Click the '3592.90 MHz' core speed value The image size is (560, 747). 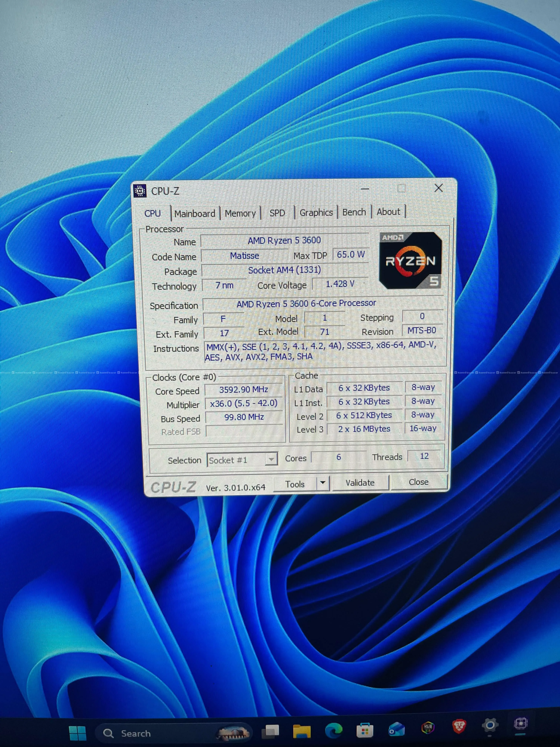click(x=244, y=390)
